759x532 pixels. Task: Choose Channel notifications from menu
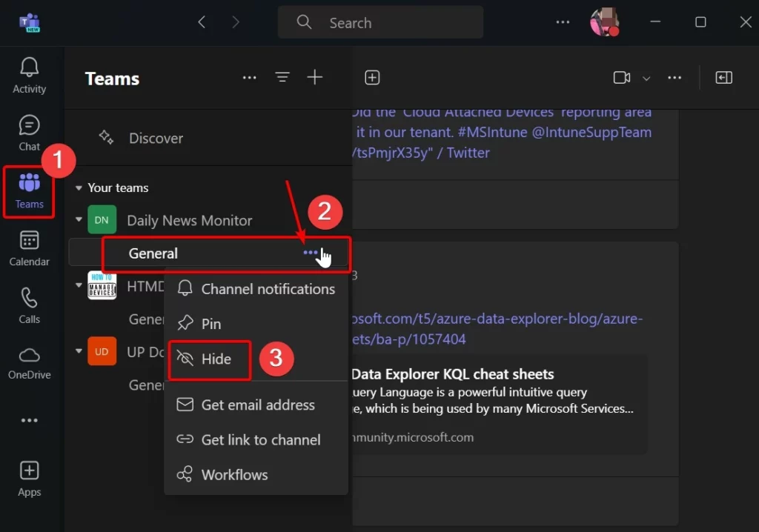[256, 289]
